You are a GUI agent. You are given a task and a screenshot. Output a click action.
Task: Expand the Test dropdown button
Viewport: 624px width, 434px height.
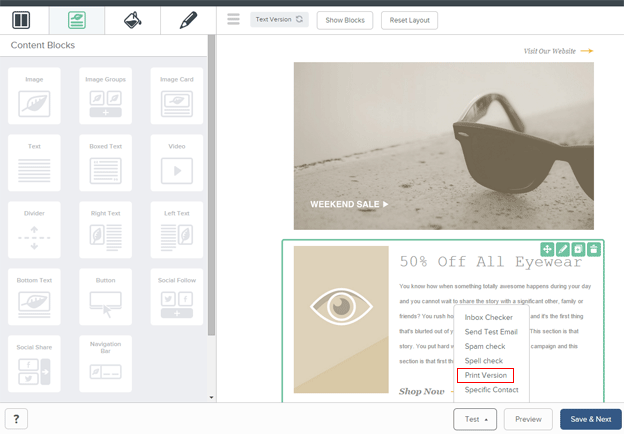coord(474,420)
